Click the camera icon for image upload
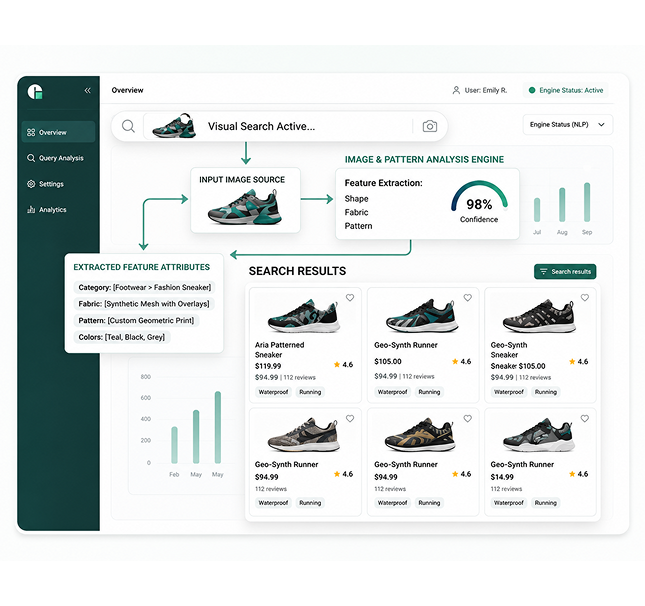This screenshot has height=606, width=645. (x=430, y=126)
